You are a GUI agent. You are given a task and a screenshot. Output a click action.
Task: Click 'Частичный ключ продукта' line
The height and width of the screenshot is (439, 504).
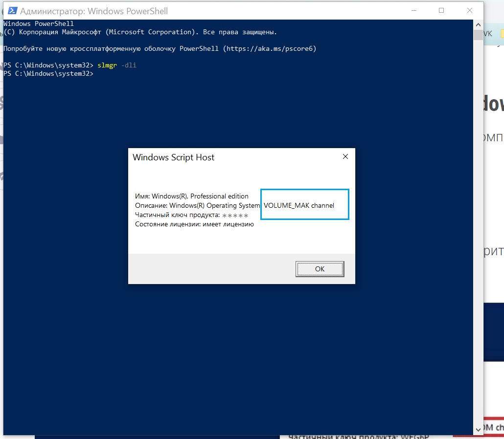[192, 215]
